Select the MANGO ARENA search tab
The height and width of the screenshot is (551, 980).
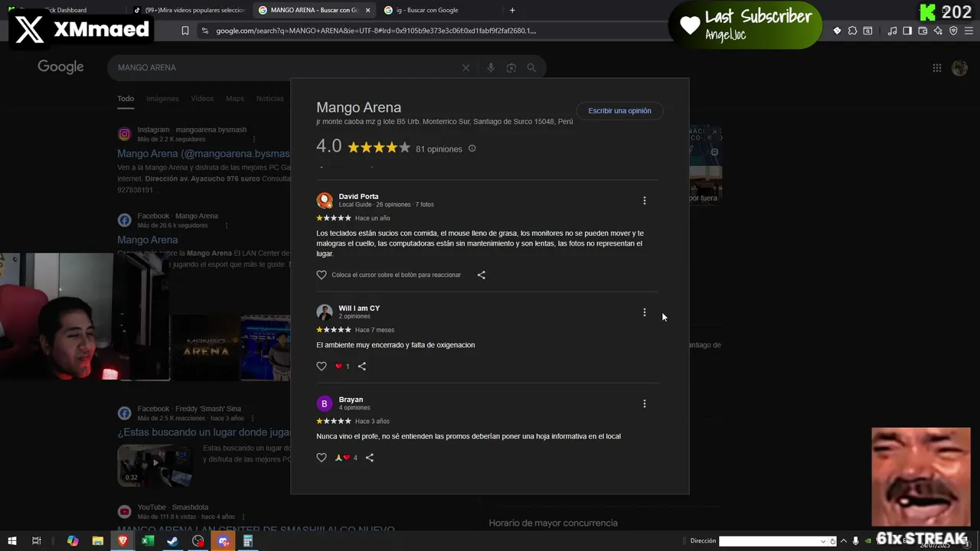(314, 10)
